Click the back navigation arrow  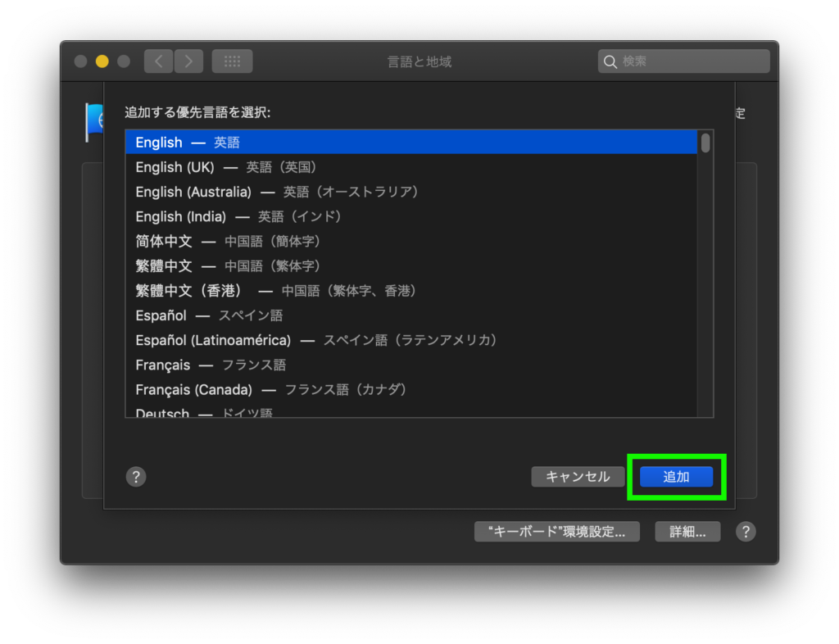pyautogui.click(x=158, y=61)
